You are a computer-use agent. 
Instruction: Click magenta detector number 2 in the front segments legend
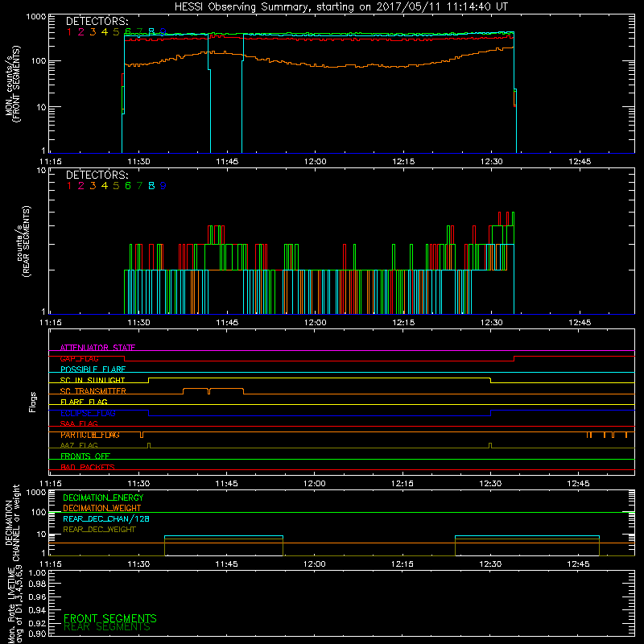click(x=81, y=32)
